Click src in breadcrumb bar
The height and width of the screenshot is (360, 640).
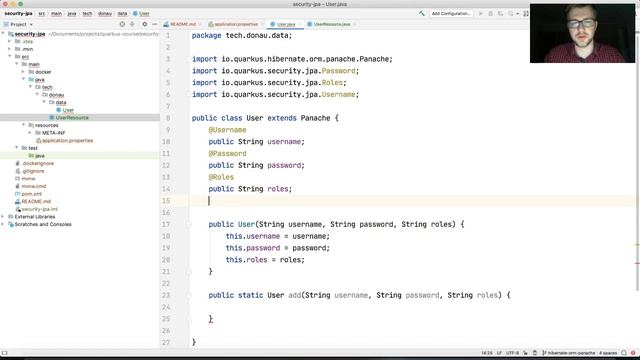42,13
